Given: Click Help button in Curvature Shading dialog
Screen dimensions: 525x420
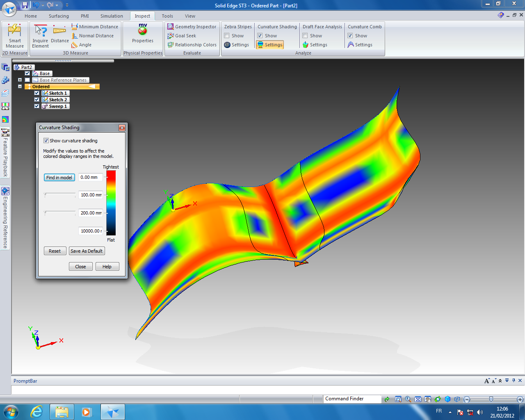Looking at the screenshot, I should tap(107, 267).
